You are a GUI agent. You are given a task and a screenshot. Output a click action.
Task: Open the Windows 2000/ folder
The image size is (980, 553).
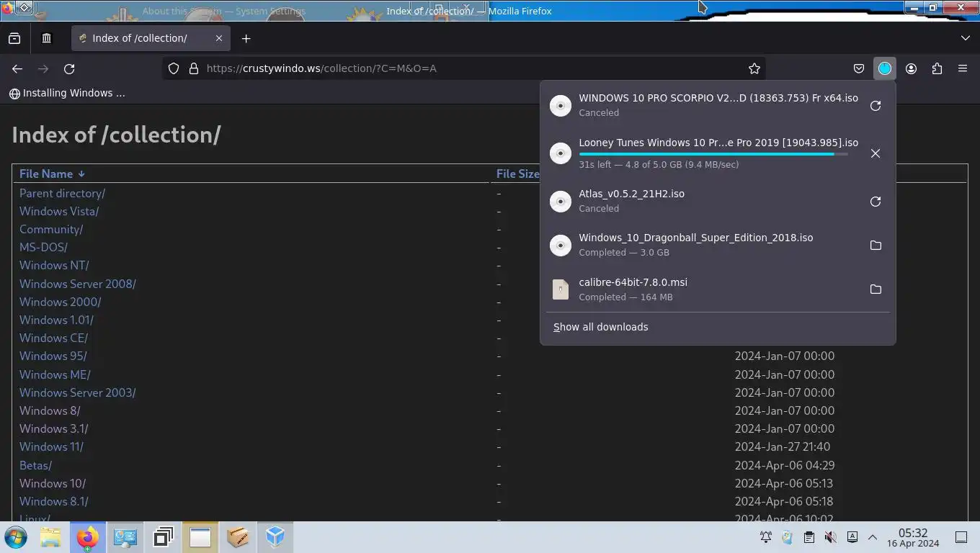(x=60, y=302)
